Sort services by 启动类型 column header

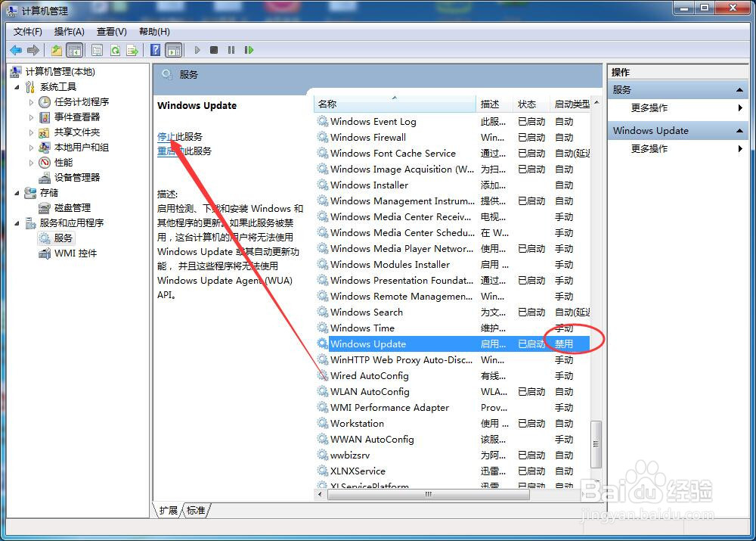[x=571, y=104]
